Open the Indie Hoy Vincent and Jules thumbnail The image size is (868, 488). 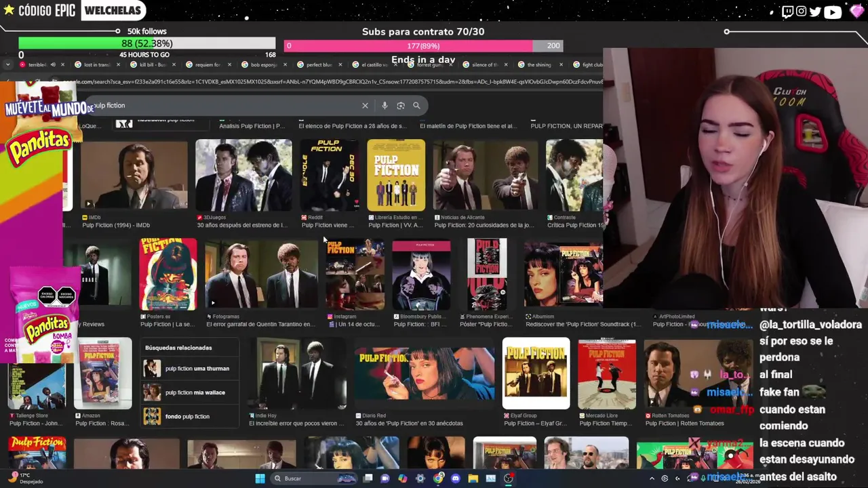click(298, 373)
